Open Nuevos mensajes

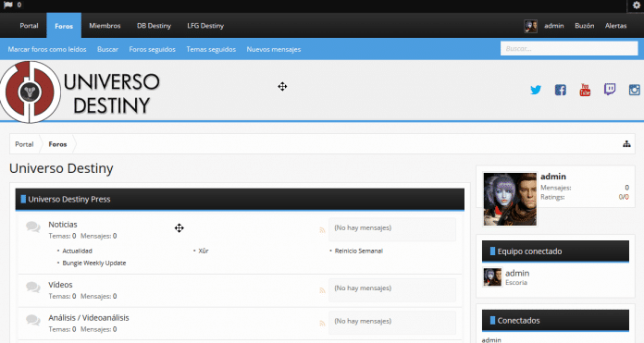(274, 49)
